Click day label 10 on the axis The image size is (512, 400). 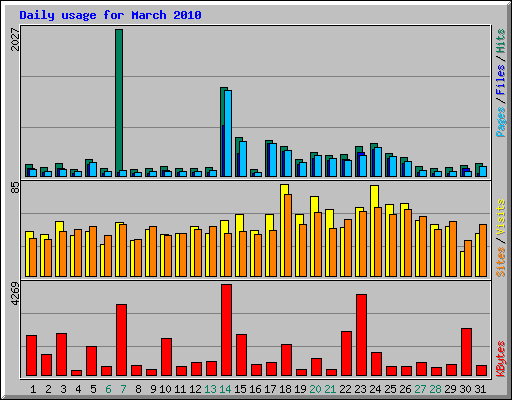(165, 389)
